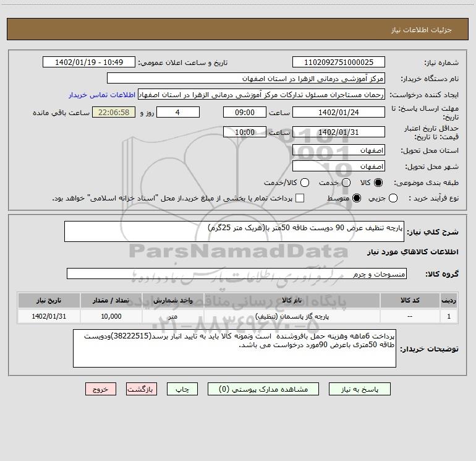Click the quantity cell 10,000

111,316
